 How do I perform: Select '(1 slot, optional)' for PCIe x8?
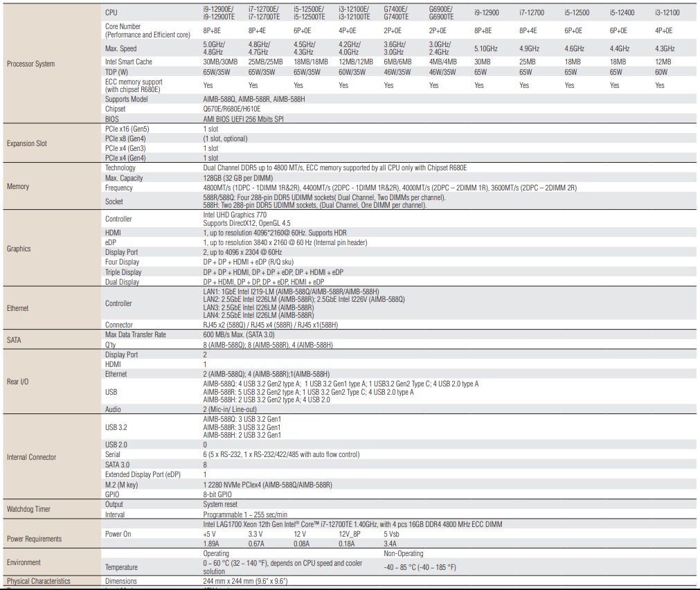point(225,138)
